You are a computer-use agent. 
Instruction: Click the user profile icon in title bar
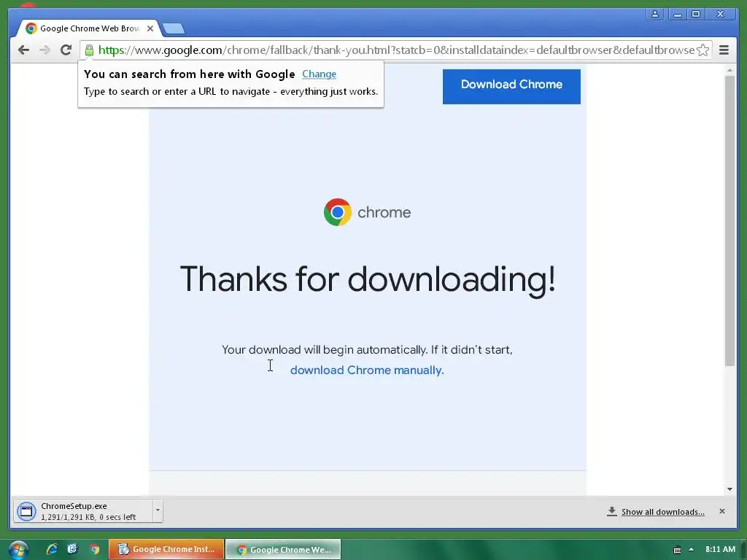(x=655, y=14)
